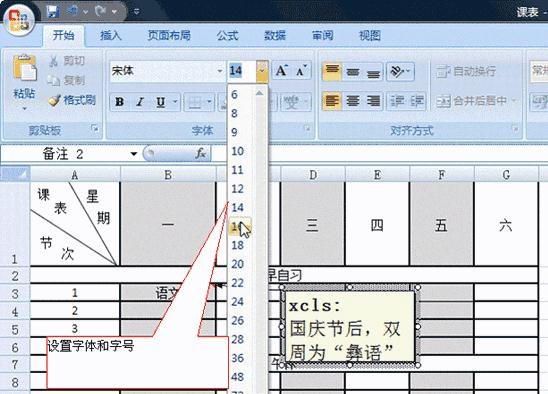The image size is (548, 394).
Task: Align text to the right
Action: [x=373, y=101]
